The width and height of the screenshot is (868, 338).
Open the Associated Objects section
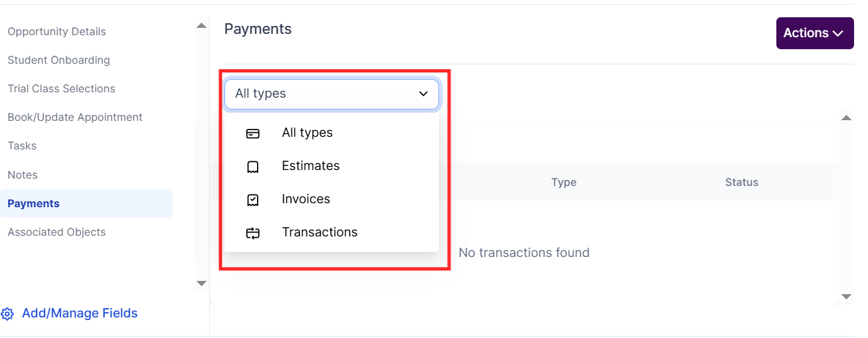(56, 232)
